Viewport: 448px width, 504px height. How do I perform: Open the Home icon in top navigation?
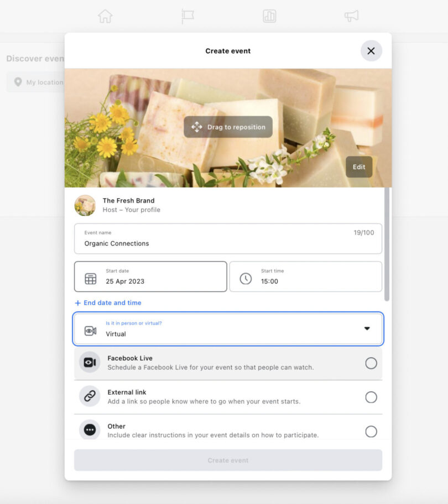(x=105, y=17)
